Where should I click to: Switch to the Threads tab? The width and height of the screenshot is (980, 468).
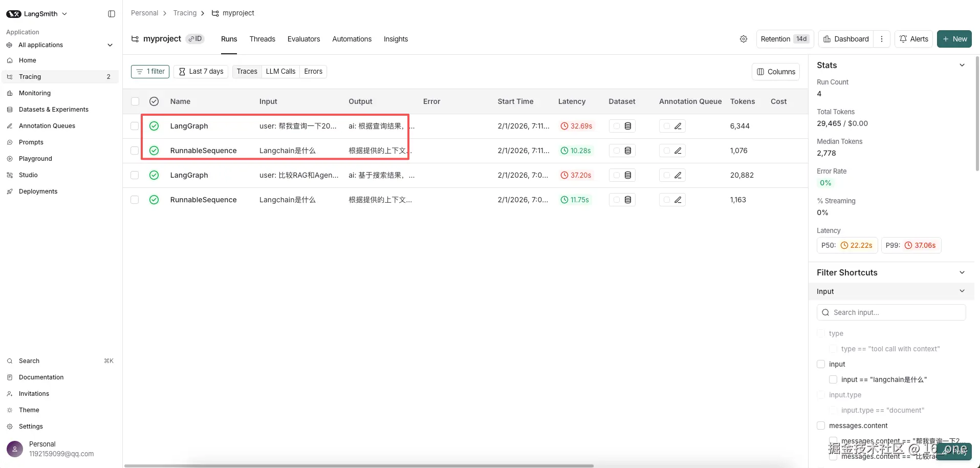pyautogui.click(x=263, y=39)
